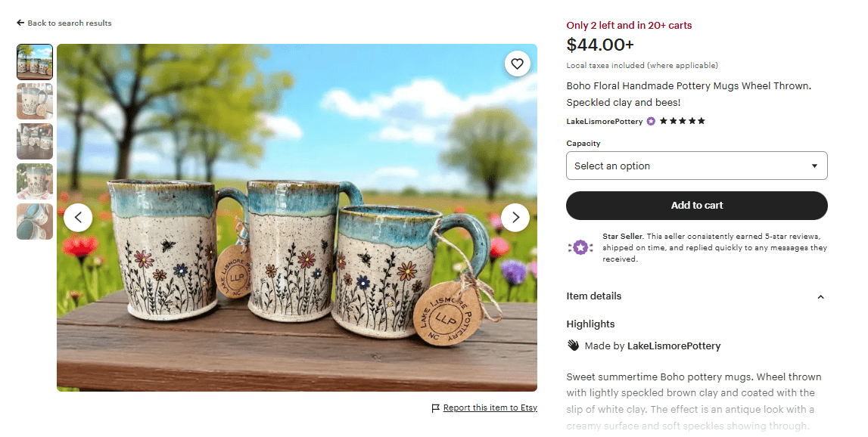
Task: Click the dropdown arrow in Select an option
Action: tap(814, 166)
